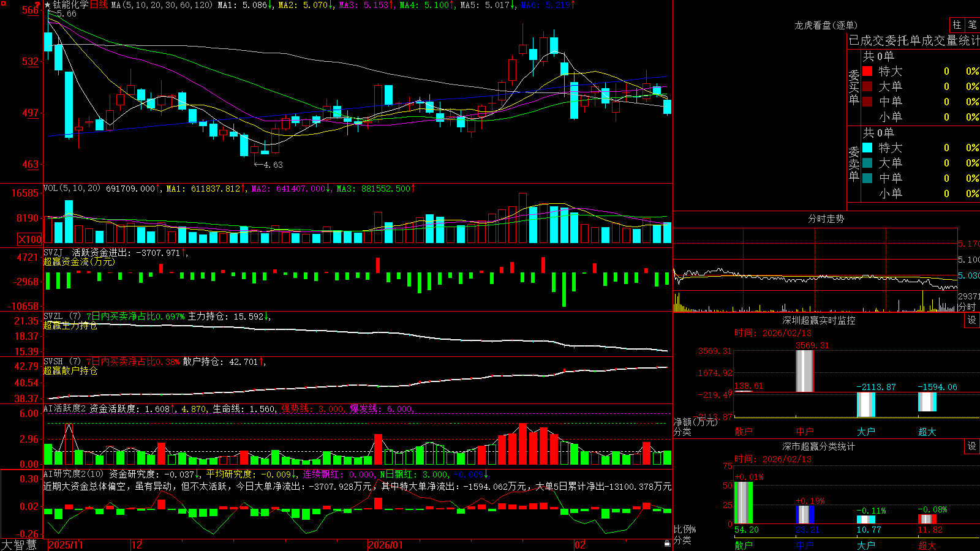
Task: Click cyan swatch for 委卖单 特大
Action: [x=867, y=148]
